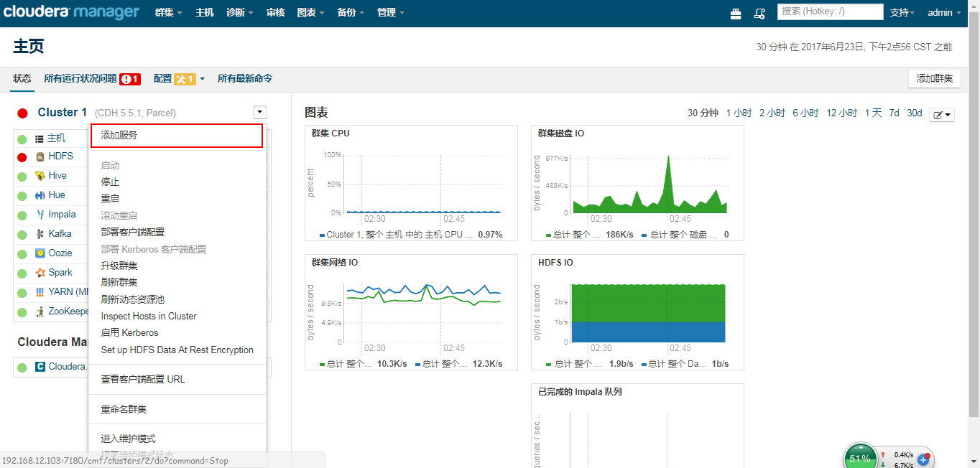Click the red HDFS health status dot

[22, 157]
